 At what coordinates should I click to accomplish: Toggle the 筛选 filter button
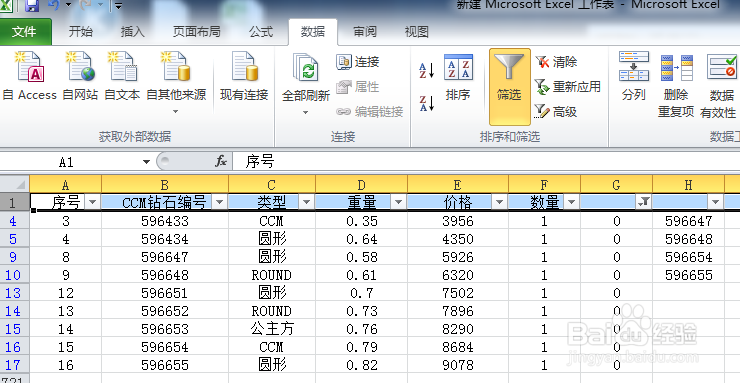tap(509, 87)
